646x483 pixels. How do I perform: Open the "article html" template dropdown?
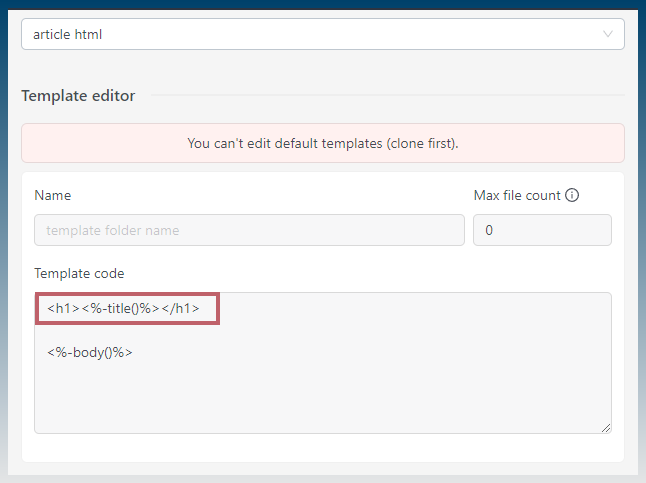tap(323, 34)
